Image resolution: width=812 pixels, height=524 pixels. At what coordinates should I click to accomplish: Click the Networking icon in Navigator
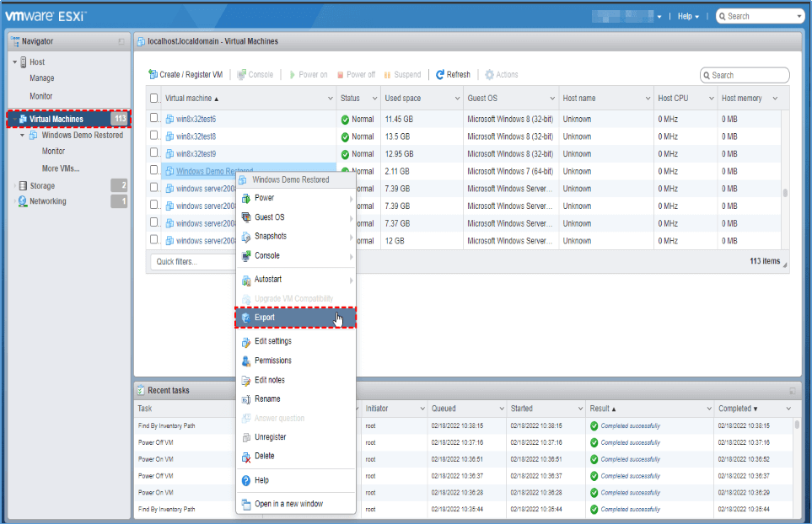[x=23, y=202]
